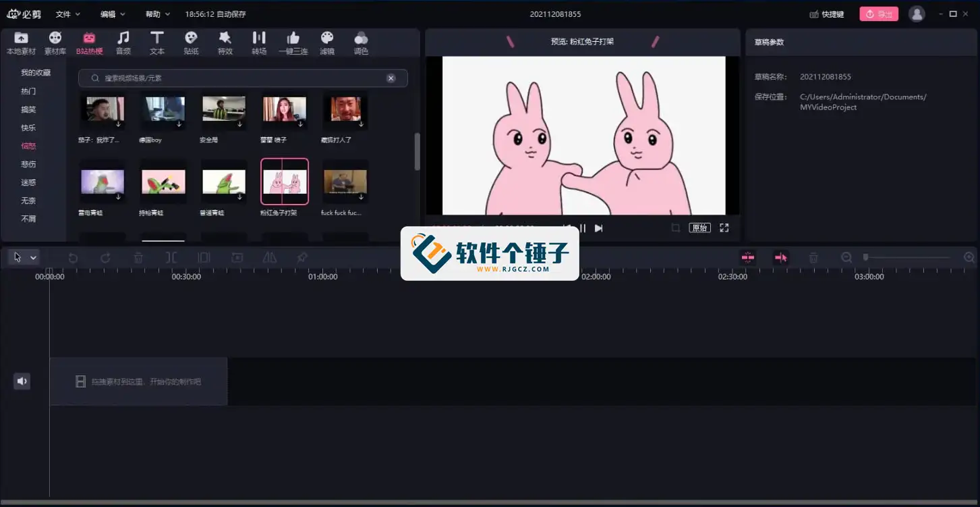Open the 贴纸 stickers panel
Screen dimensions: 980x507
point(191,43)
